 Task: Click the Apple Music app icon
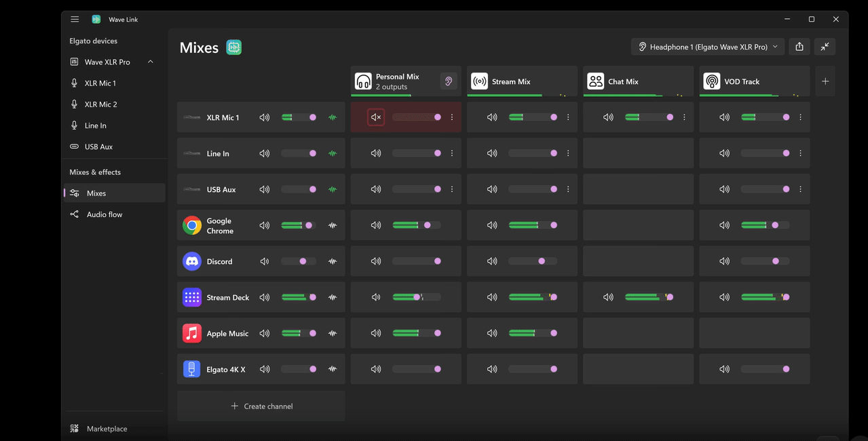192,333
